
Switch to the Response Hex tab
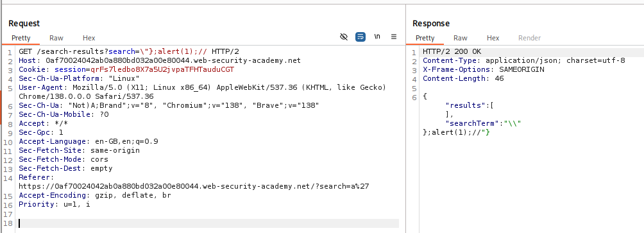(493, 38)
